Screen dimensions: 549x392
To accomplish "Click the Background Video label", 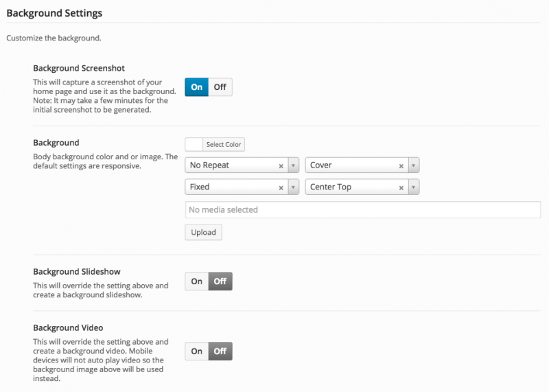I will 68,327.
